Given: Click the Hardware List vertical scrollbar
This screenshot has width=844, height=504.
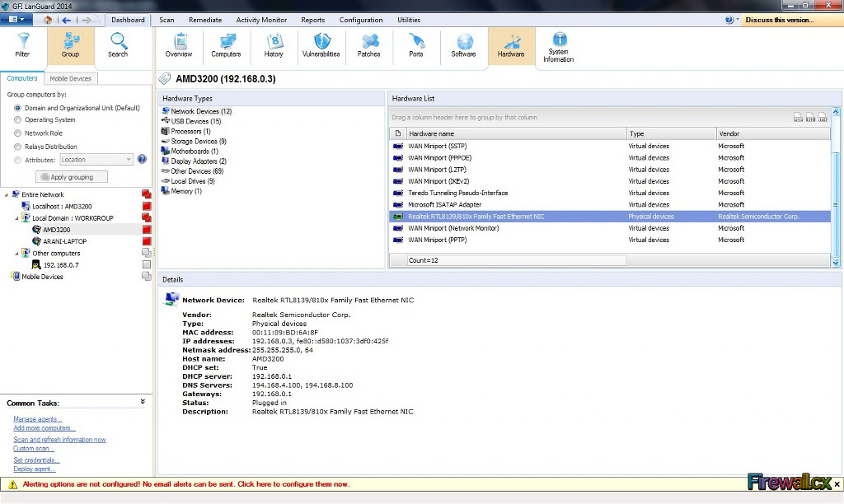Looking at the screenshot, I should click(836, 187).
